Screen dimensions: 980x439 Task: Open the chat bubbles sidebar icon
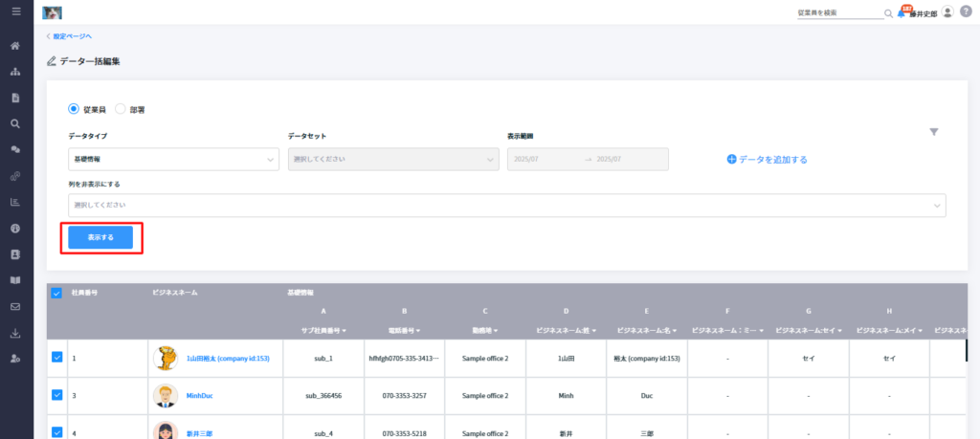[x=16, y=150]
